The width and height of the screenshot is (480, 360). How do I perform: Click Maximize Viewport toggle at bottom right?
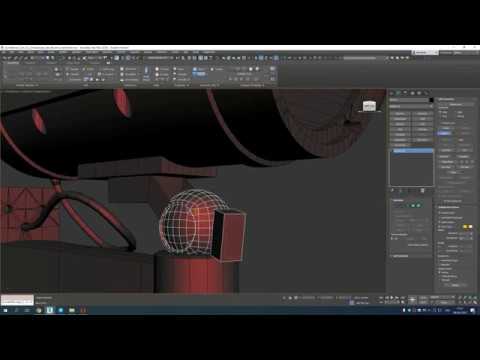pyautogui.click(x=475, y=302)
